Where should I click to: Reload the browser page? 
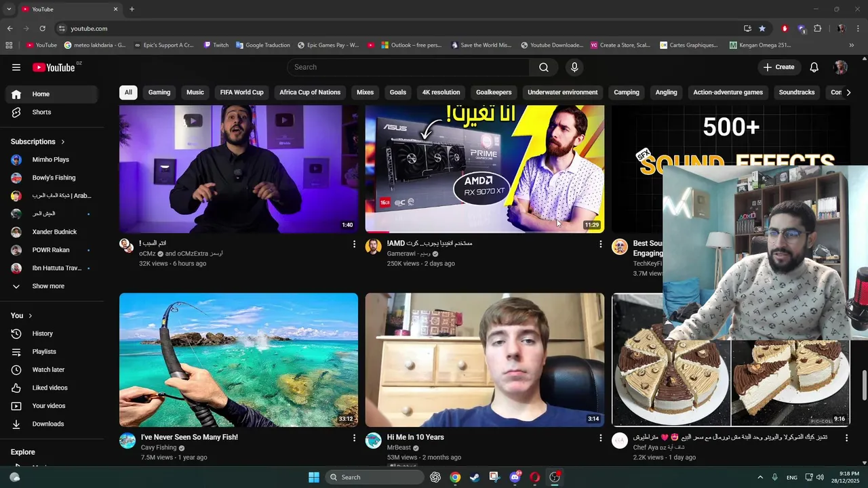pos(42,28)
